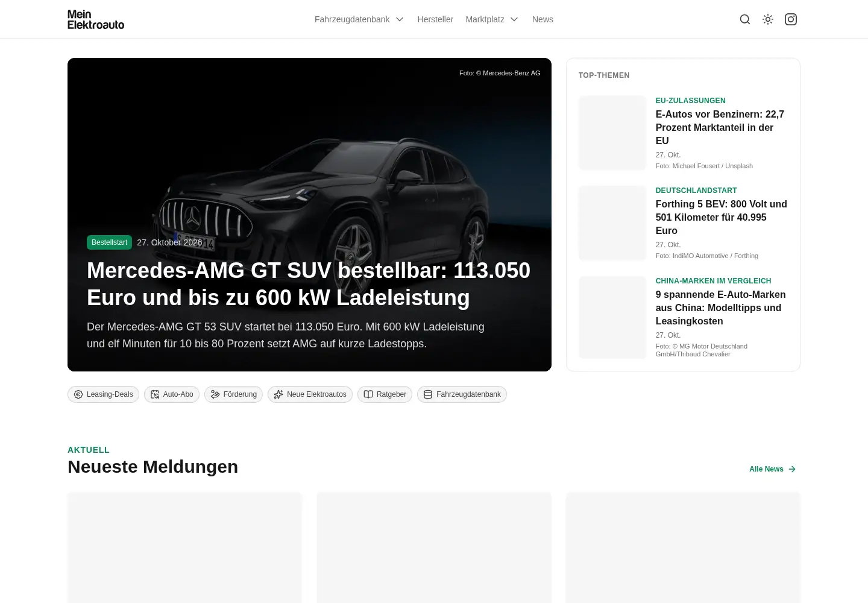868x603 pixels.
Task: Click the DEUTSCHLANDSTART category label
Action: point(696,191)
